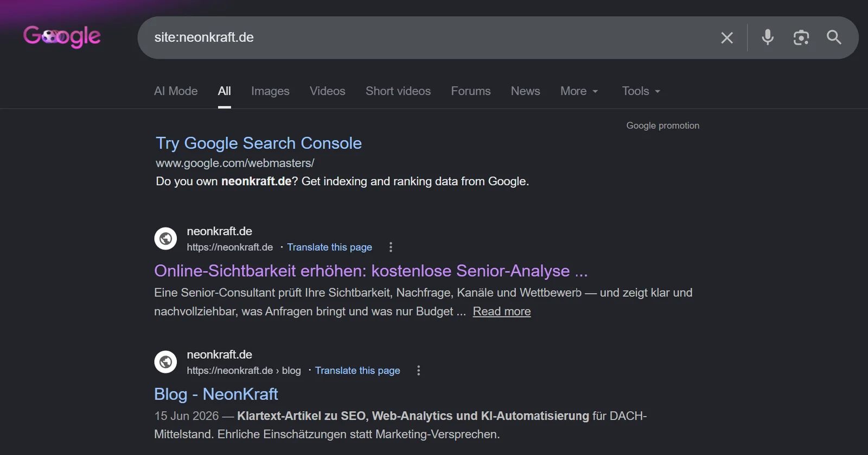Screen dimensions: 868x455
Task: Switch to News tab
Action: (526, 91)
